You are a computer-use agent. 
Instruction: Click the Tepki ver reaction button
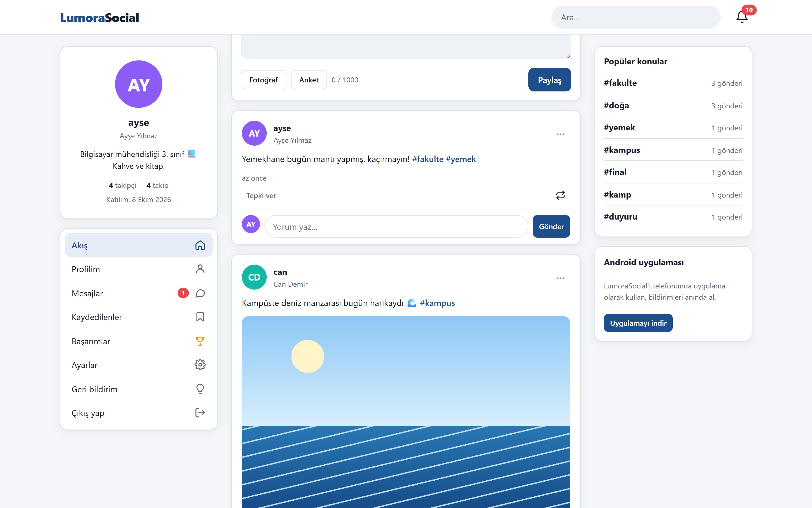(x=261, y=196)
